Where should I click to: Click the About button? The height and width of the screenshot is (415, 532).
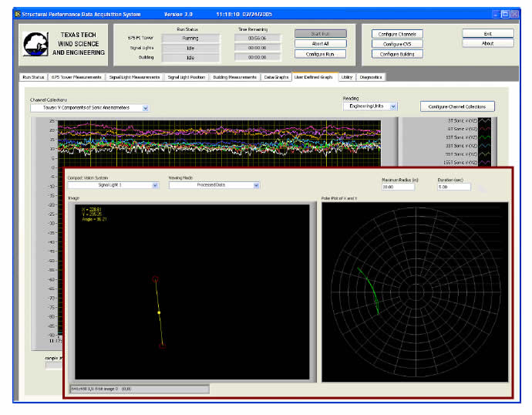tap(488, 43)
